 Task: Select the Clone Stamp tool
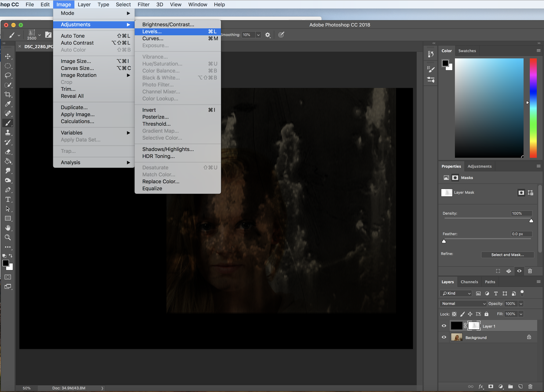coord(8,133)
